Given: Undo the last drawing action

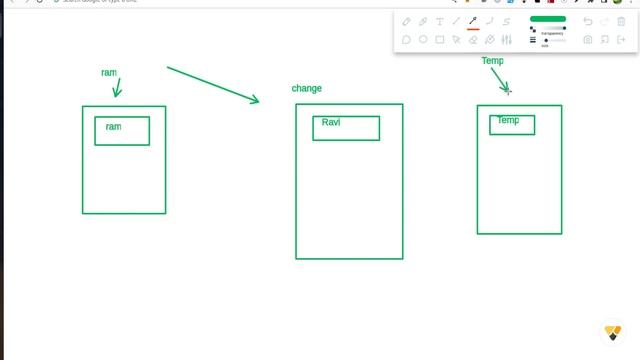Looking at the screenshot, I should coord(588,22).
